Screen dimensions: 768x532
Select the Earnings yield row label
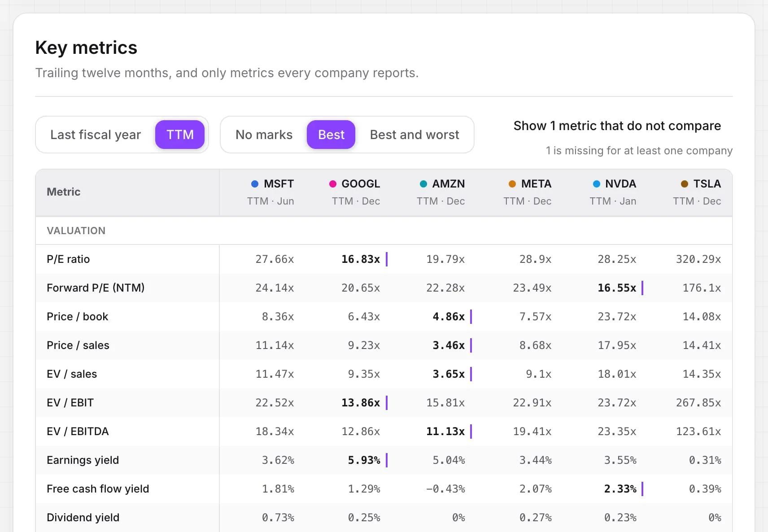coord(83,460)
